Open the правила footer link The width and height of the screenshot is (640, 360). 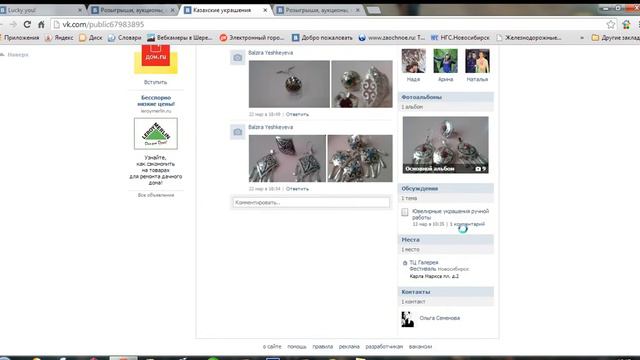322,347
